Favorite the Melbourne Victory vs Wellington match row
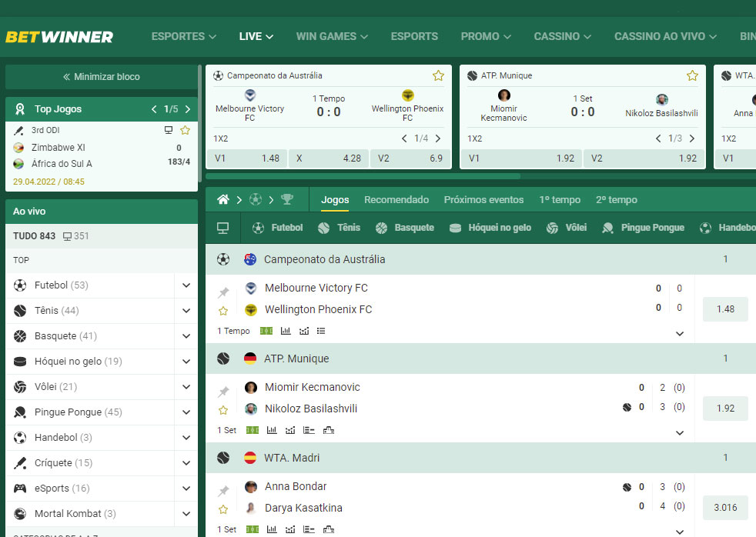This screenshot has width=756, height=537. click(223, 311)
